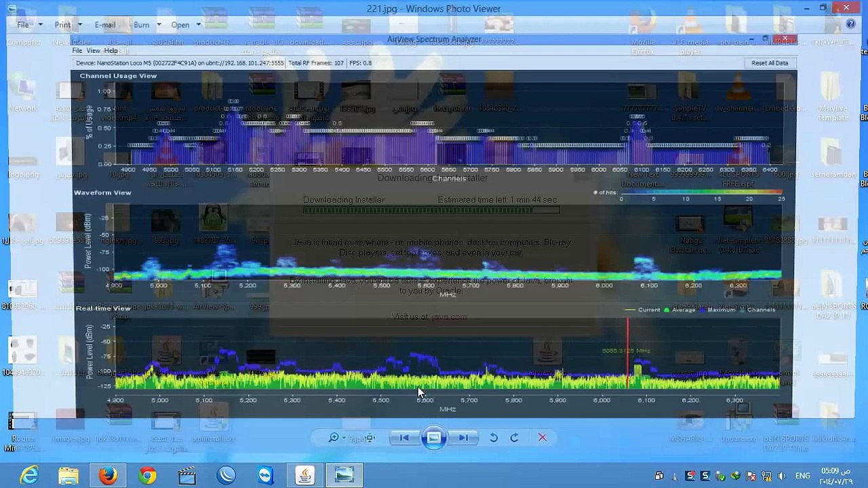Image resolution: width=868 pixels, height=488 pixels.
Task: Open the Burn menu
Action: coord(141,25)
